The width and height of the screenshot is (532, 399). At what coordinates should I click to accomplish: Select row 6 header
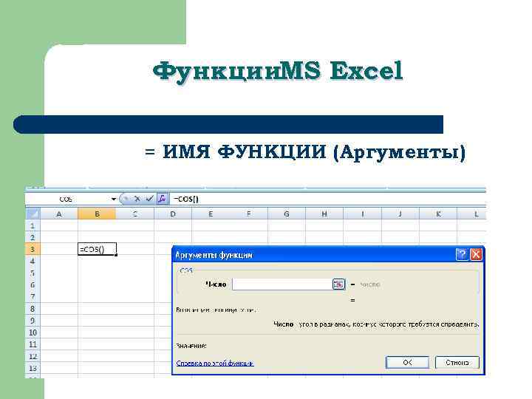(33, 285)
